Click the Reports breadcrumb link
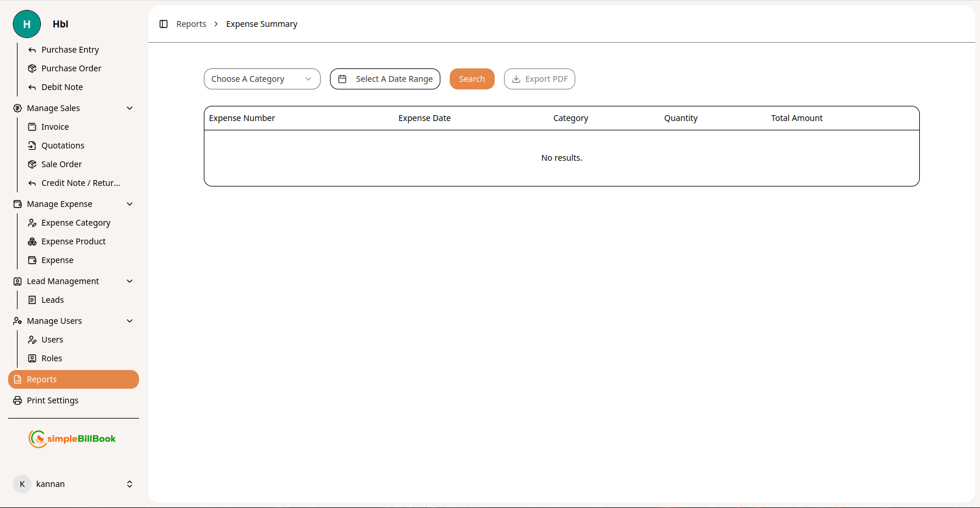Image resolution: width=980 pixels, height=508 pixels. 191,24
